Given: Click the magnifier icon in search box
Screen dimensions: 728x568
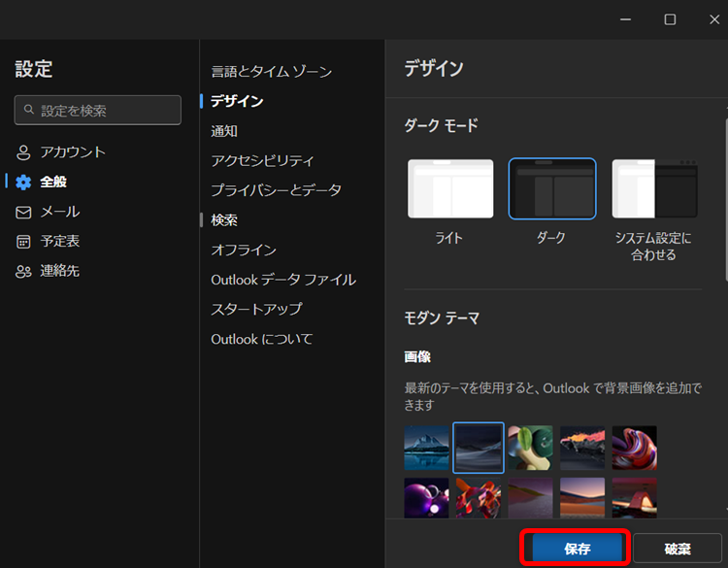Looking at the screenshot, I should point(29,111).
